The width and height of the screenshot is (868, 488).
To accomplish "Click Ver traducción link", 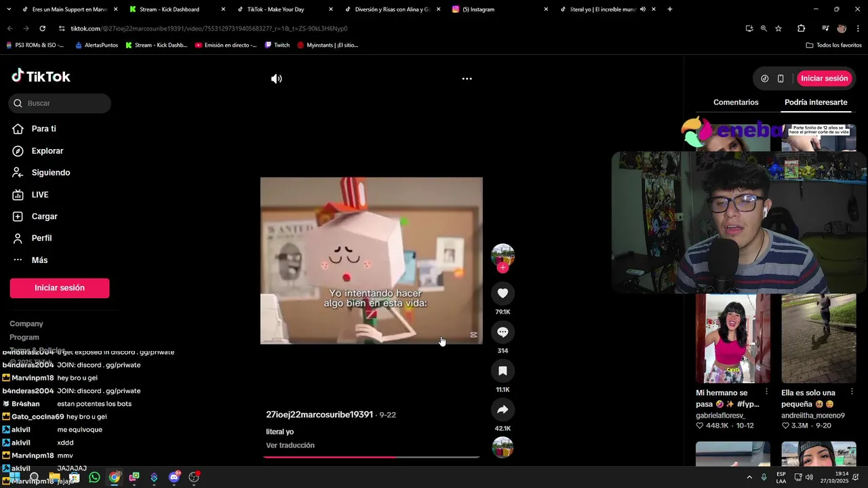I will (x=290, y=445).
